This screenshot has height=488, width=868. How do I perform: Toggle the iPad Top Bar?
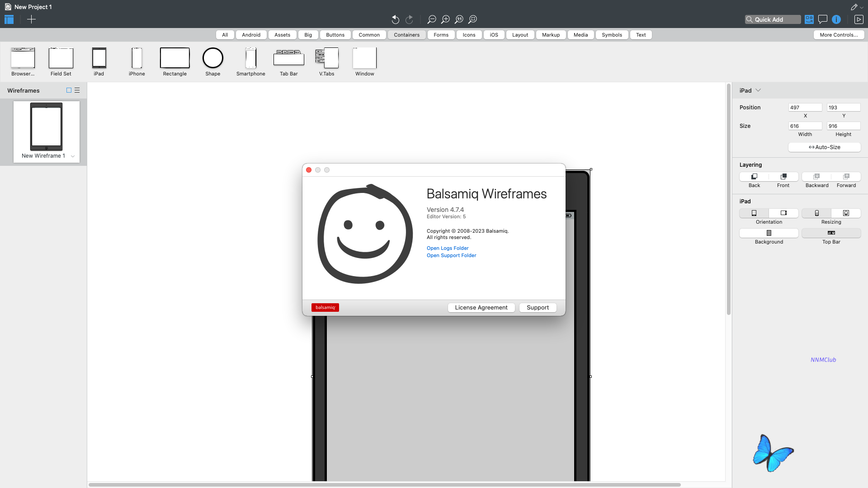(831, 233)
